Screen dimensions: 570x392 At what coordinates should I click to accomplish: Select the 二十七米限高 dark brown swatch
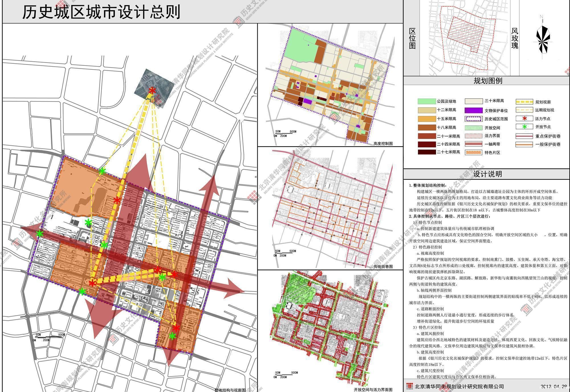(427, 152)
